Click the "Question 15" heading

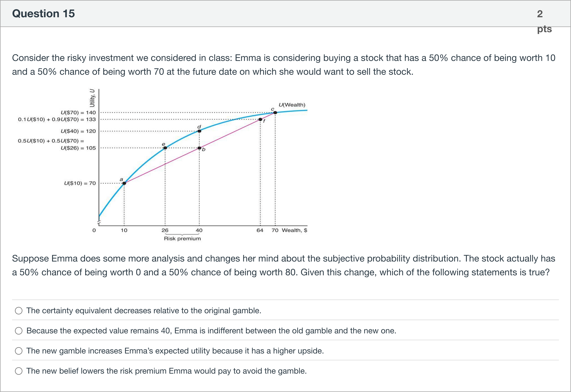44,14
